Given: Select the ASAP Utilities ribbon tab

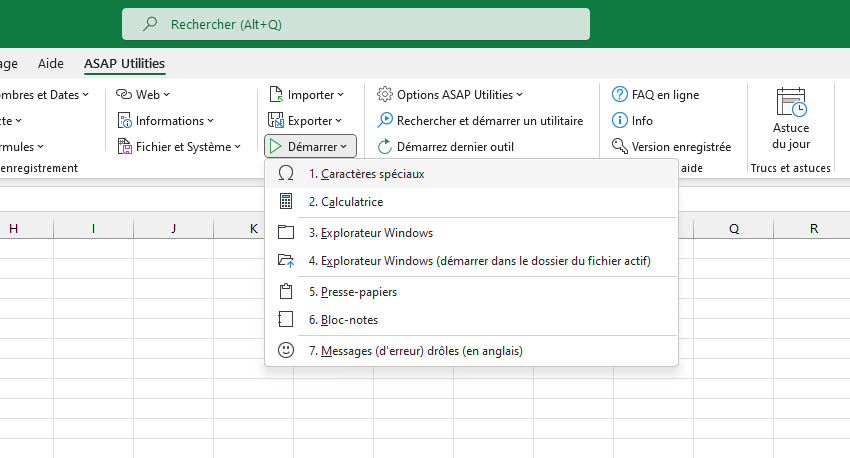Looking at the screenshot, I should click(x=124, y=63).
